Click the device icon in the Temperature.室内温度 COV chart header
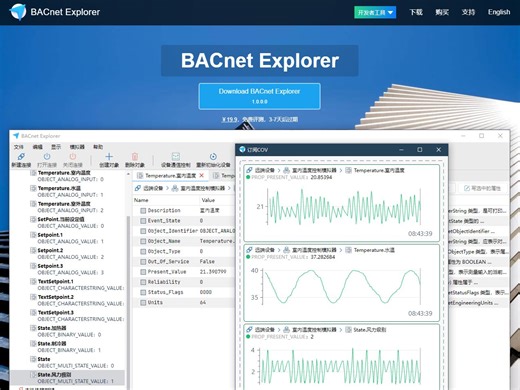This screenshot has height=390, width=520. [286, 170]
